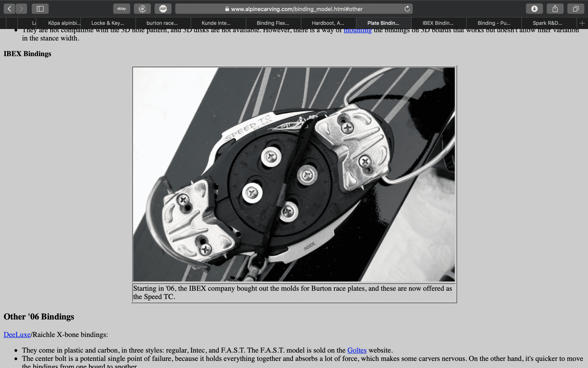Screen dimensions: 588x368
Task: Open the Binding Flex... tab
Action: [x=273, y=23]
